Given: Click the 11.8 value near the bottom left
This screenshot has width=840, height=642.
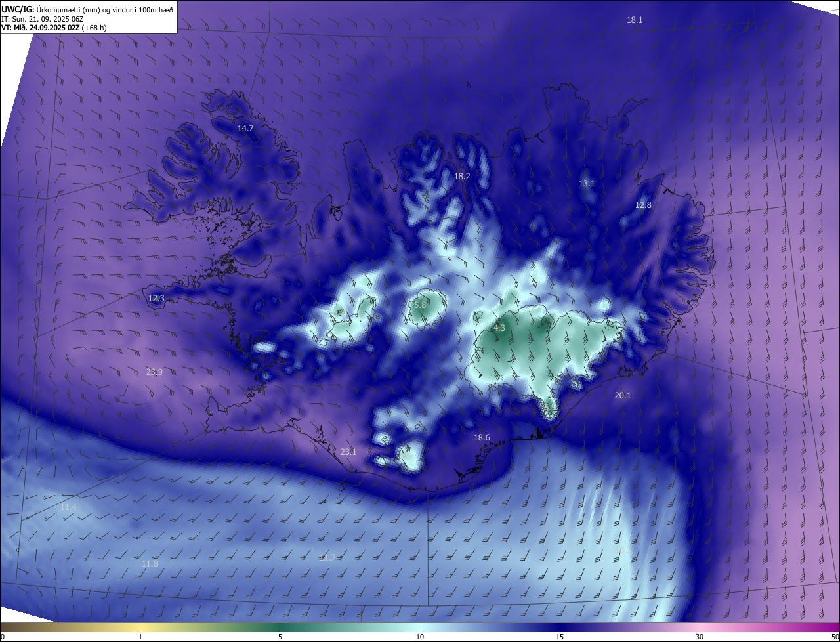Looking at the screenshot, I should click(x=150, y=564).
